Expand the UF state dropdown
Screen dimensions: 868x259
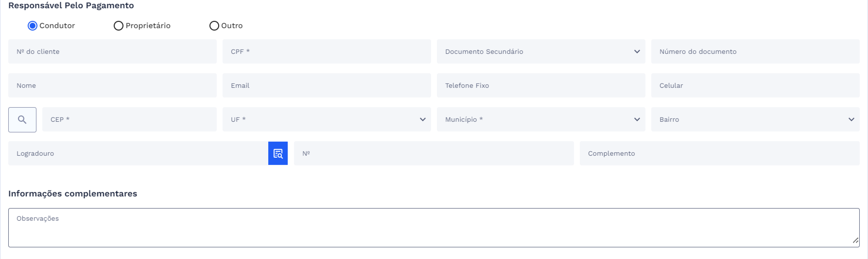click(326, 119)
